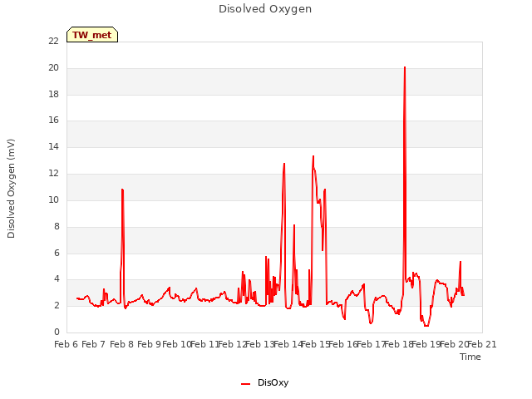Click the Feb 15 spike peak above 13

pos(313,156)
